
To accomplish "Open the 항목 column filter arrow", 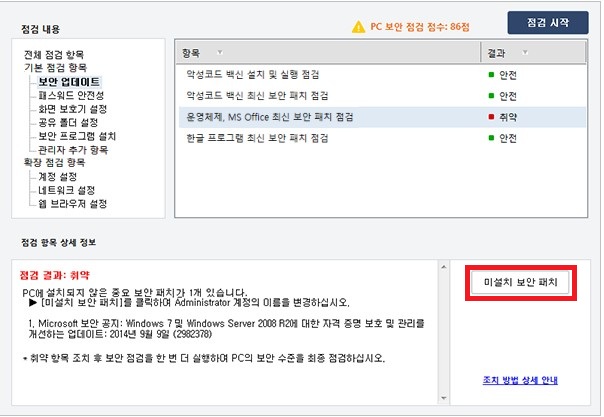I will (220, 52).
